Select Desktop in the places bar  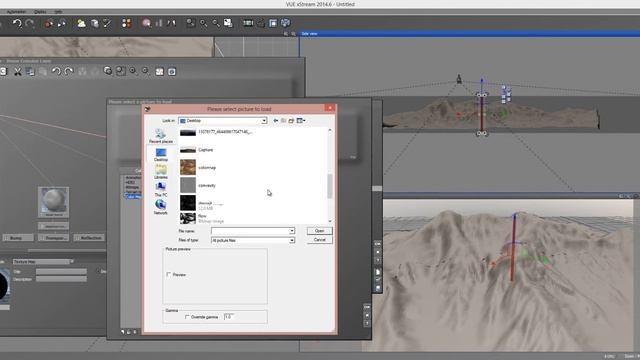pyautogui.click(x=161, y=154)
